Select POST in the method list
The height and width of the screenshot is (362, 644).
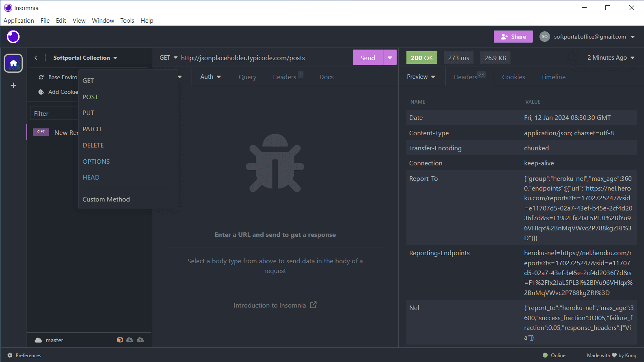(x=128, y=97)
